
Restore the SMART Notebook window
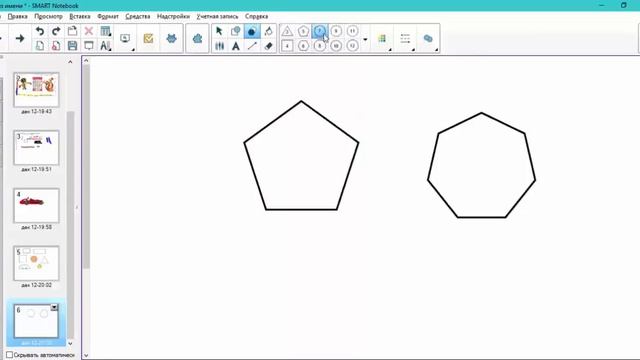tap(624, 5)
